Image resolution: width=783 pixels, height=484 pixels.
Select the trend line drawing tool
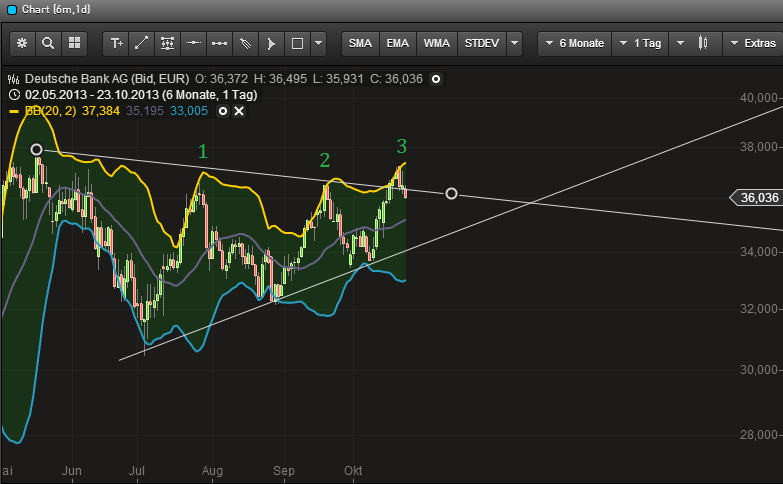pos(142,43)
